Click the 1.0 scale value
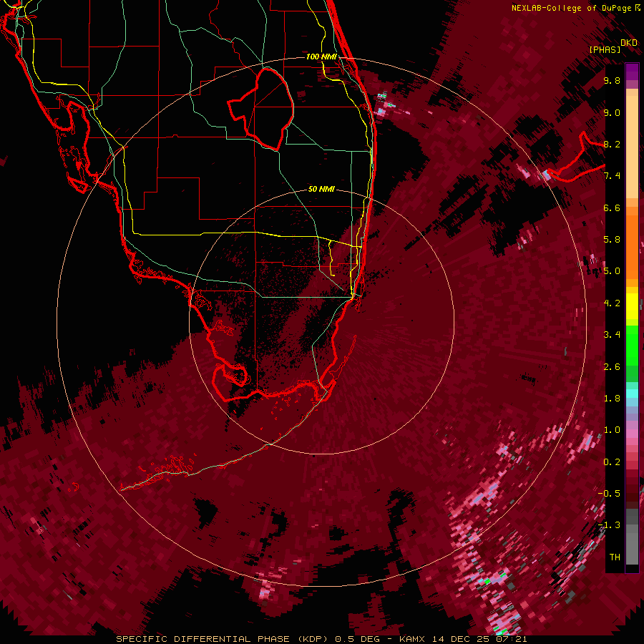The width and height of the screenshot is (644, 644). pyautogui.click(x=612, y=429)
